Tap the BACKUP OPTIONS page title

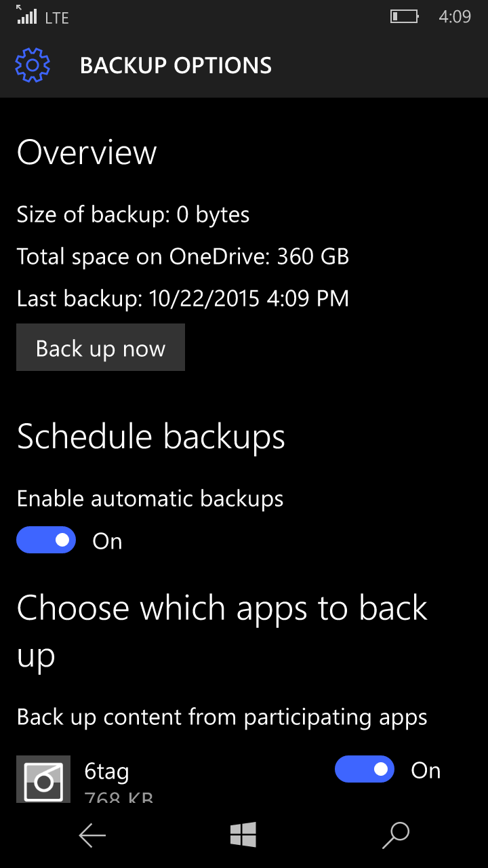pyautogui.click(x=176, y=66)
